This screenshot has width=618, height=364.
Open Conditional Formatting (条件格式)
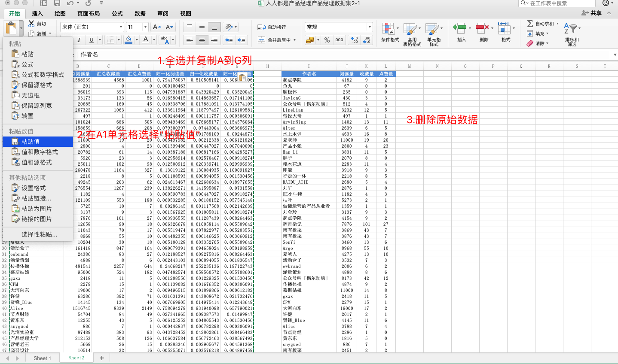390,33
